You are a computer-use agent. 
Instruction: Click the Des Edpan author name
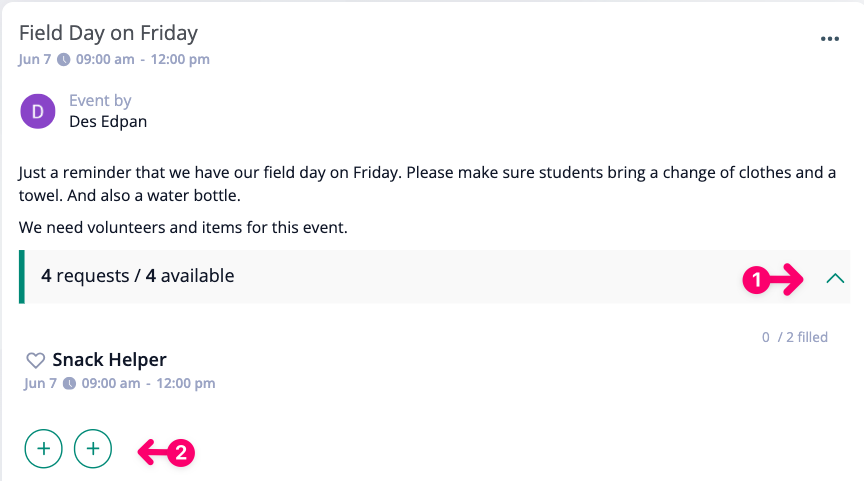point(108,121)
